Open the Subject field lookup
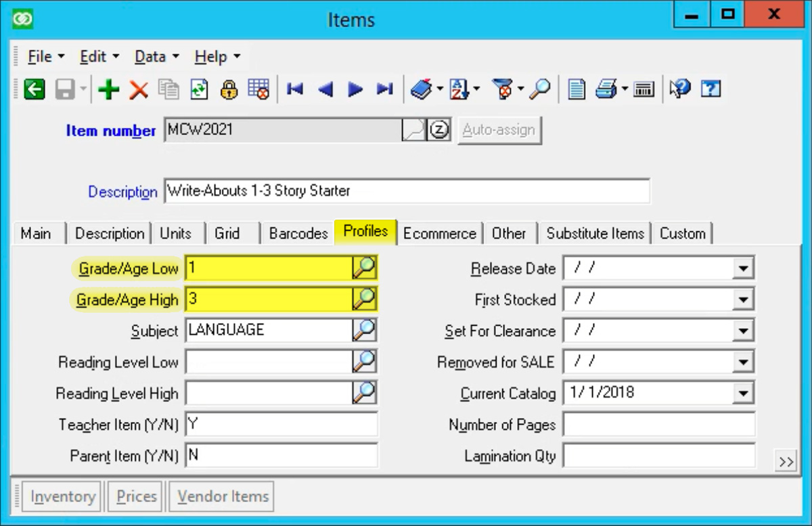The width and height of the screenshot is (812, 526). [x=364, y=330]
